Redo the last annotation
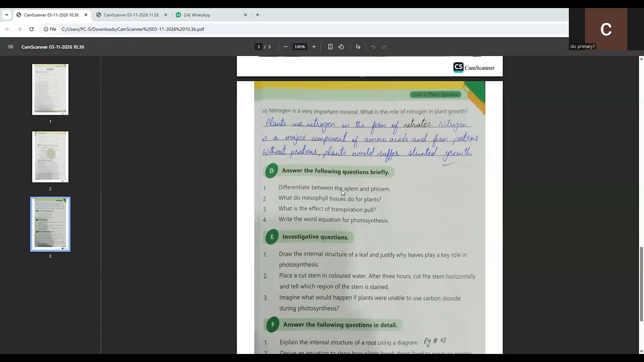 pyautogui.click(x=384, y=47)
